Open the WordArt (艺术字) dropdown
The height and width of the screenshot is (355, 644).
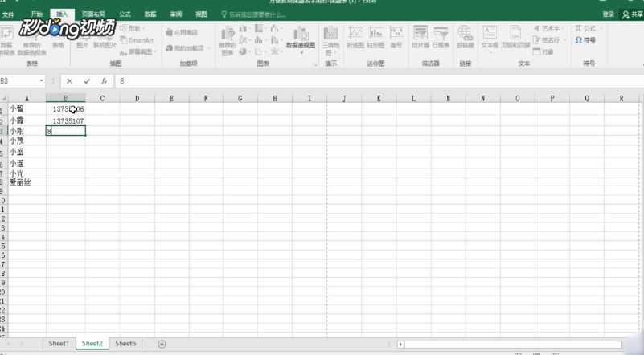(548, 28)
